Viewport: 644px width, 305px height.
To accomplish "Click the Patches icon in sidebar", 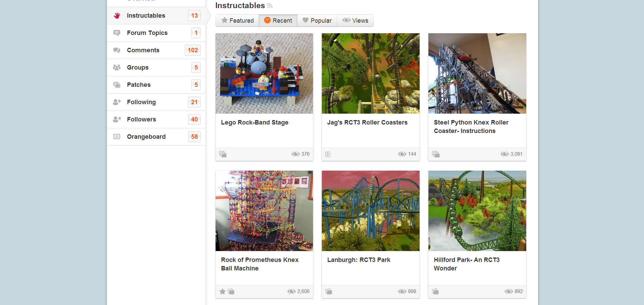I will (117, 85).
